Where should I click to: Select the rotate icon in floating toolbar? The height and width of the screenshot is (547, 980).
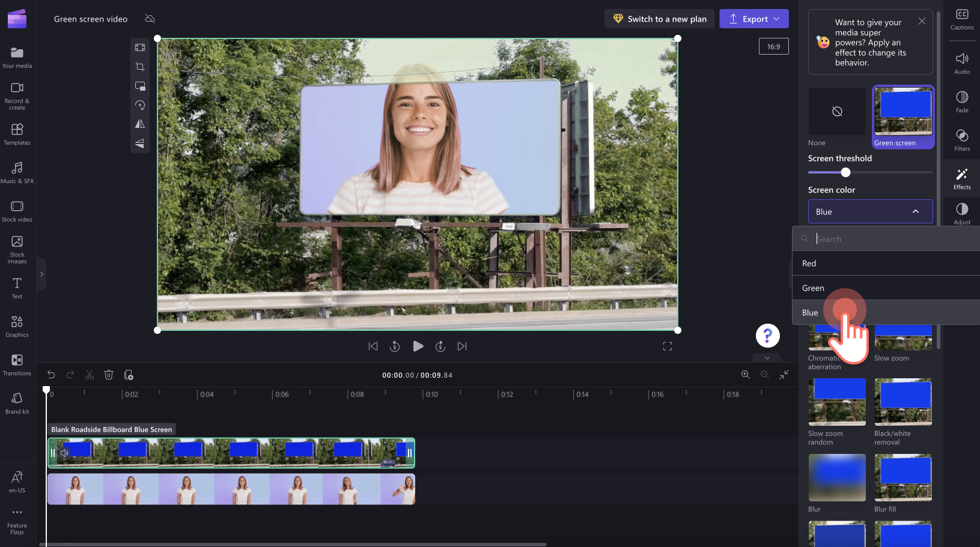pos(140,105)
